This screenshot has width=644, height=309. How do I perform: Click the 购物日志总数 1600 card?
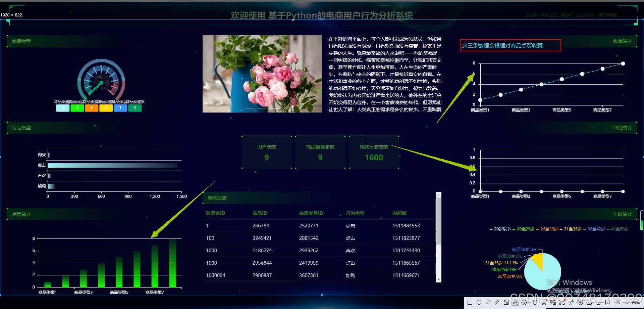tap(374, 152)
